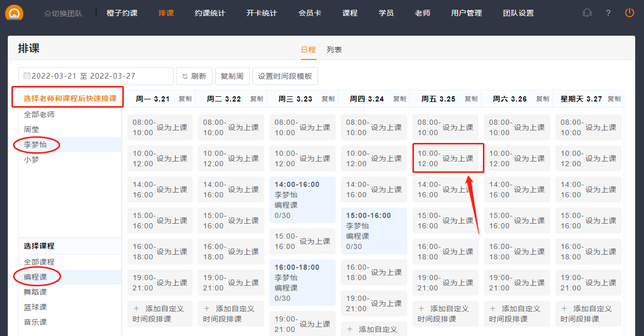Click the orange app logo icon
Image resolution: width=644 pixels, height=336 pixels.
coord(14,12)
